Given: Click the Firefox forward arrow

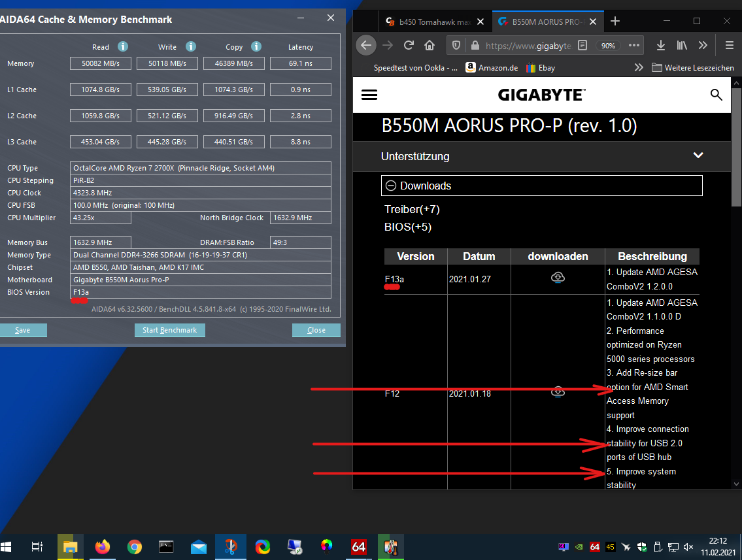Looking at the screenshot, I should pos(388,45).
